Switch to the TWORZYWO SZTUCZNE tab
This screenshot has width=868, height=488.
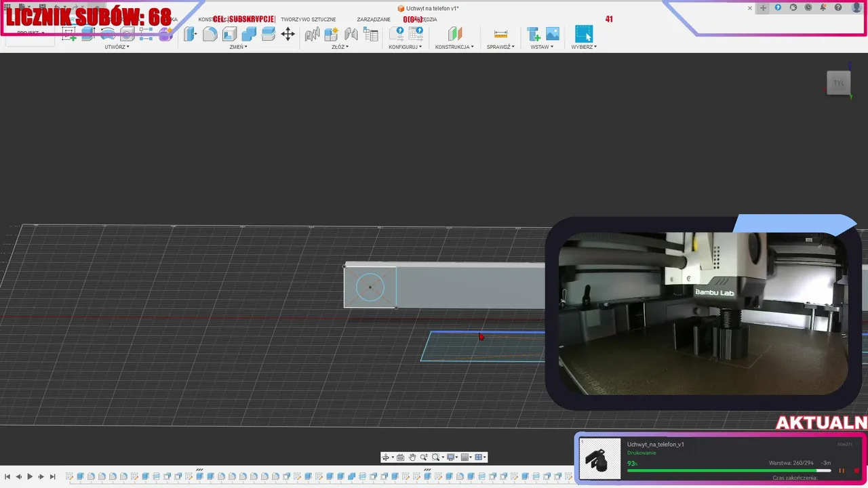click(309, 20)
